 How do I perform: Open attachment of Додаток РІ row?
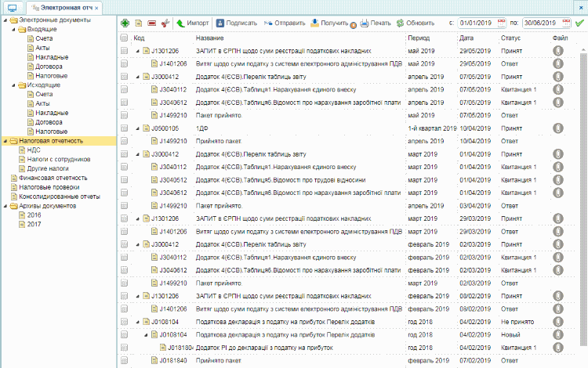click(x=558, y=348)
